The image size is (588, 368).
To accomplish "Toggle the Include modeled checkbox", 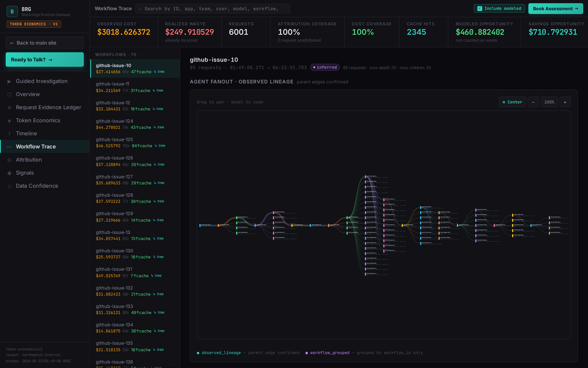I will pos(479,9).
